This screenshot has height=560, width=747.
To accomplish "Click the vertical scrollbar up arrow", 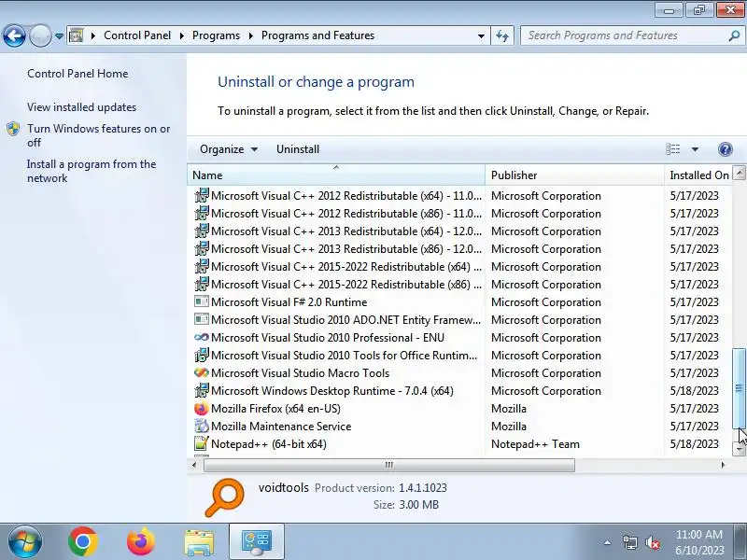I will click(739, 173).
